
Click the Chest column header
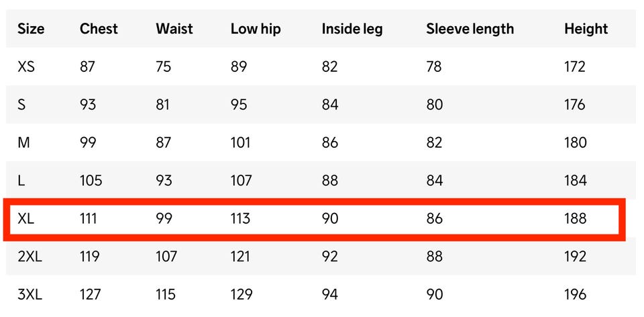point(99,29)
